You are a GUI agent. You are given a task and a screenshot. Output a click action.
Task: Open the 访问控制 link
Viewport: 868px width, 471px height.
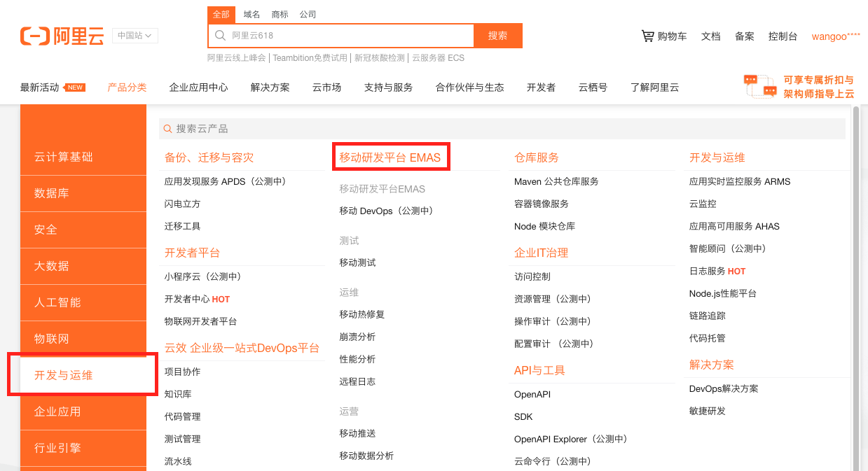pos(532,276)
